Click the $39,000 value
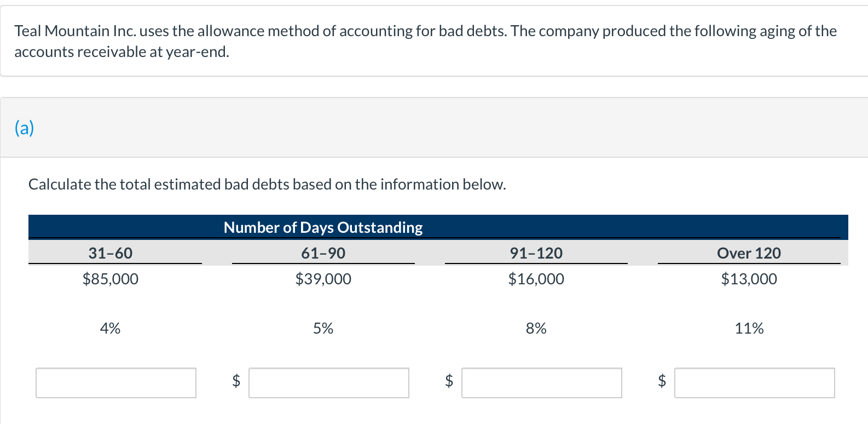868x424 pixels. coord(323,279)
